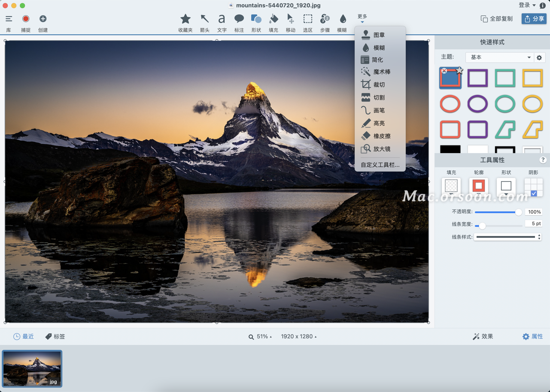Select the Step (步骤) tool
The width and height of the screenshot is (550, 392).
tap(325, 19)
